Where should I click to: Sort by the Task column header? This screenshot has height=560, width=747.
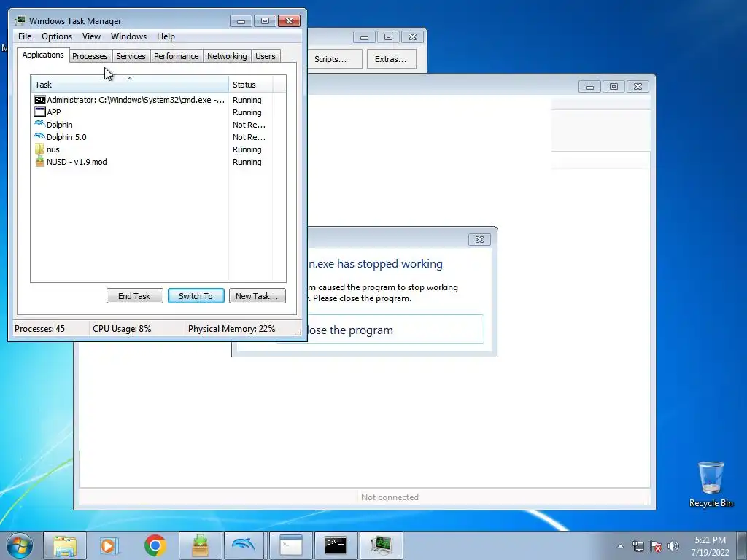pyautogui.click(x=130, y=85)
